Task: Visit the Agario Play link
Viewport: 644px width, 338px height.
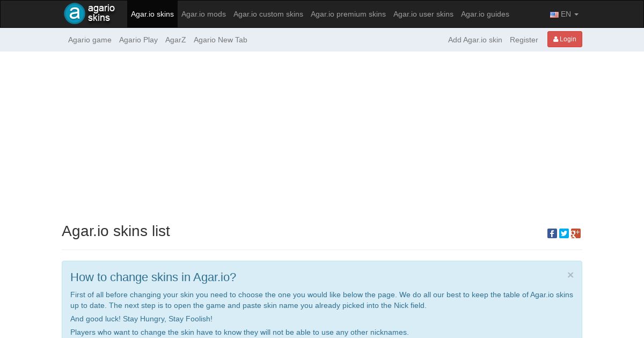Action: 138,40
